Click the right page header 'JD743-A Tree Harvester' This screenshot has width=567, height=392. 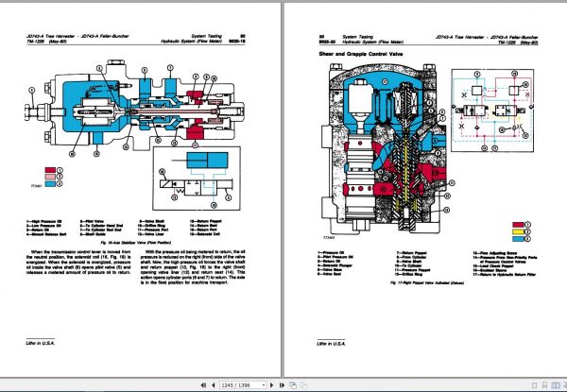point(459,37)
